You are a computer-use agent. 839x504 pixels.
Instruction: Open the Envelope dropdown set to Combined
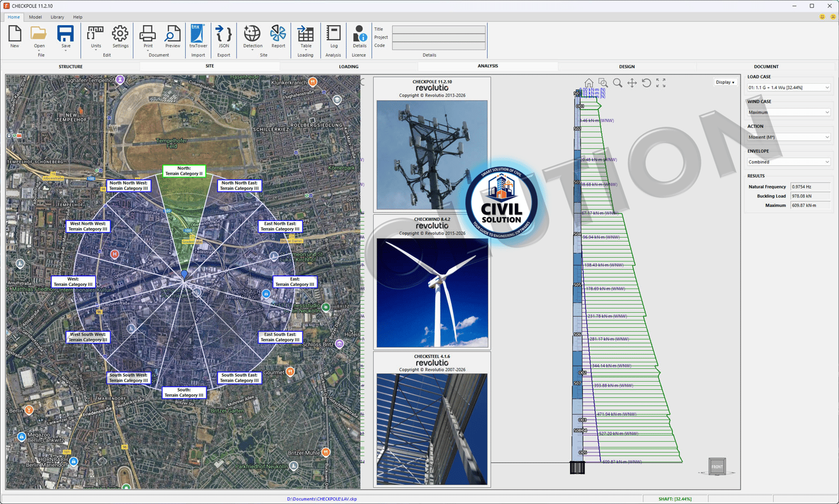tap(788, 162)
